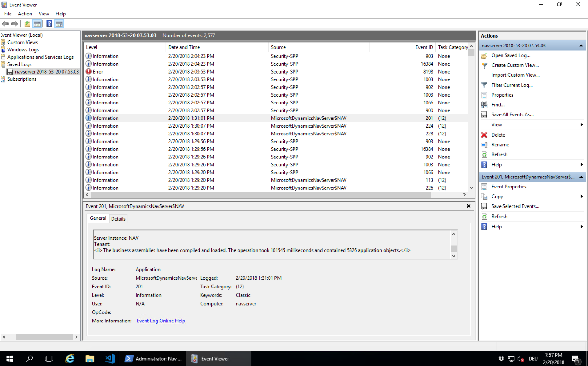Collapse the navserver 2018-53-20 actions section

pos(581,45)
